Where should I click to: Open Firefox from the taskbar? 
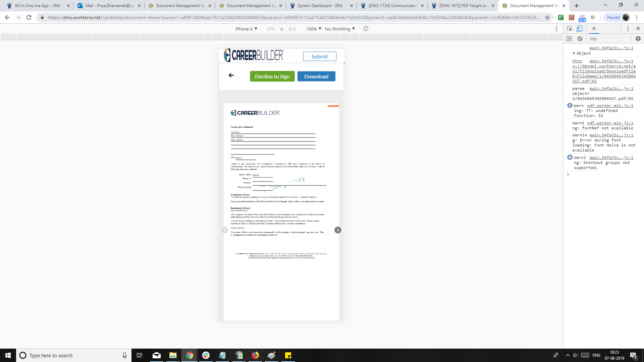(255, 355)
